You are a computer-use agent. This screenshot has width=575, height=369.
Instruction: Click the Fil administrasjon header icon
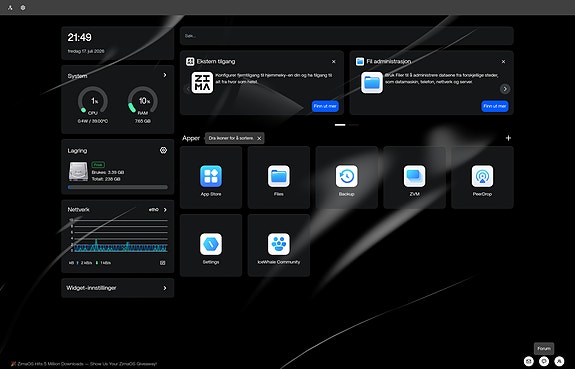pos(360,61)
